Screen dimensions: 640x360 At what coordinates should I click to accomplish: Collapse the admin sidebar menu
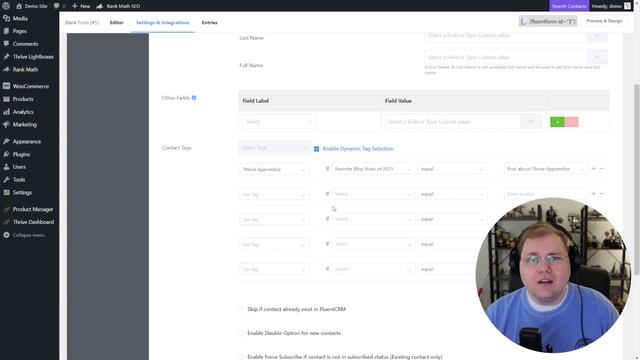pos(29,235)
